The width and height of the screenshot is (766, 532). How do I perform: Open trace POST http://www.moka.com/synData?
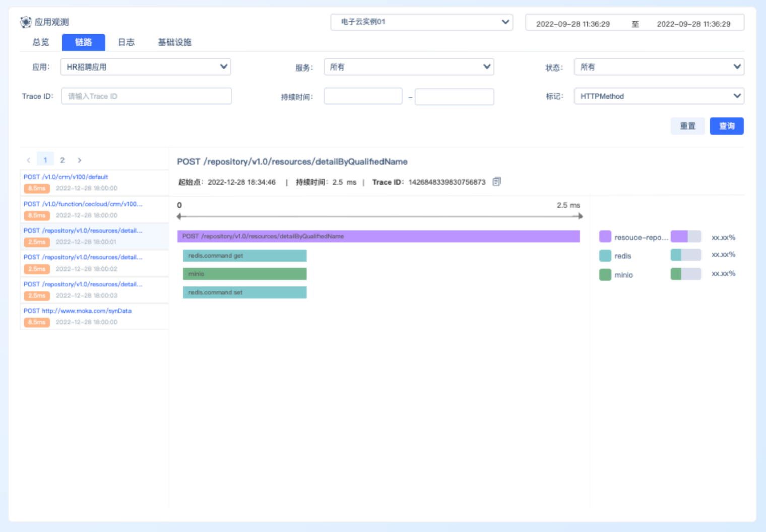[x=94, y=316]
